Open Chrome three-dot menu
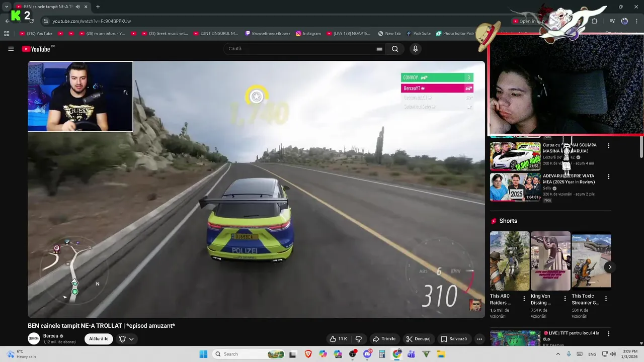644x362 pixels. click(x=636, y=21)
